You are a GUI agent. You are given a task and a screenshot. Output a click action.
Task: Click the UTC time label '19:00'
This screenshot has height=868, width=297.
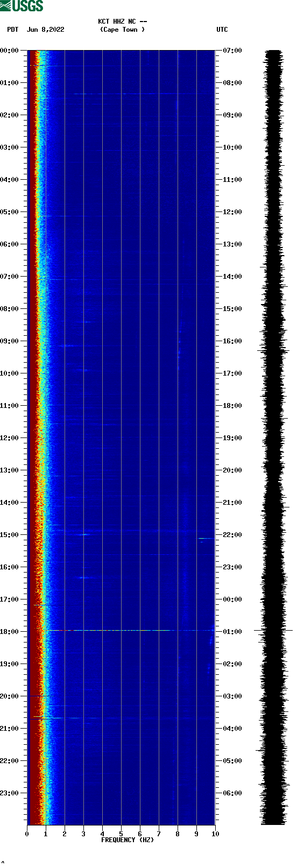pyautogui.click(x=232, y=438)
